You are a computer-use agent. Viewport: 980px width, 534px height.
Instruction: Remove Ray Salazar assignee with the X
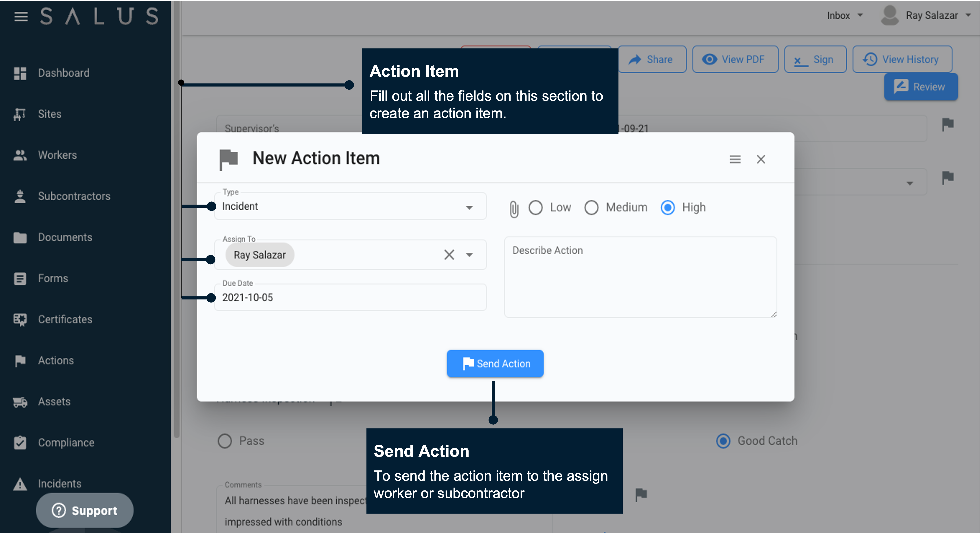[449, 255]
